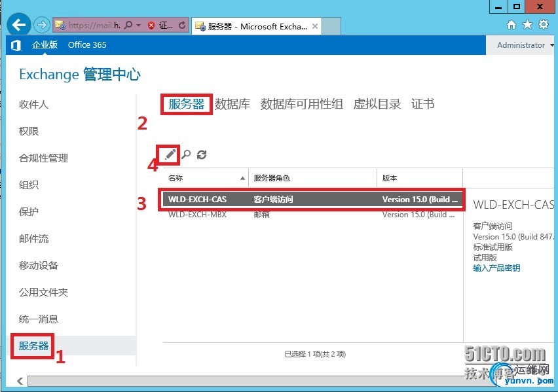Select the WLD-EXCH-MBX server row
Screen dimensions: 558x392
(313, 215)
